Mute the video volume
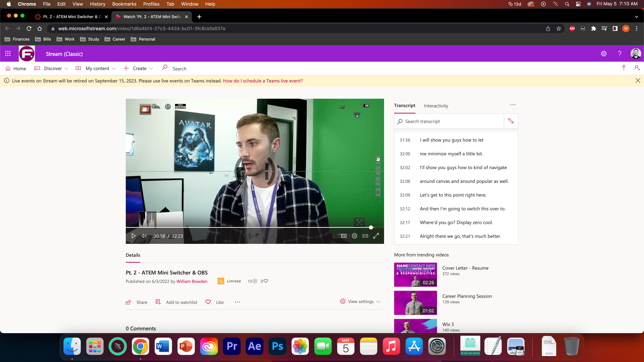The width and height of the screenshot is (644, 362). click(144, 236)
